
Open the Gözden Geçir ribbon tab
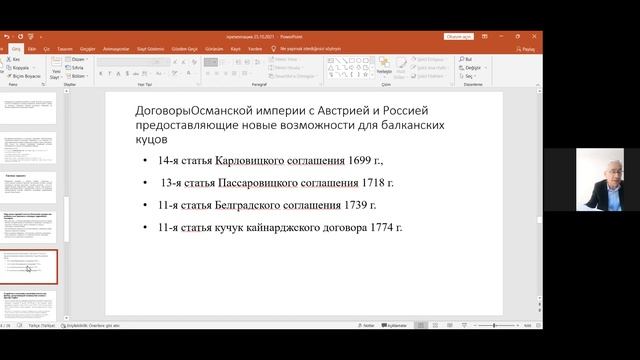184,49
